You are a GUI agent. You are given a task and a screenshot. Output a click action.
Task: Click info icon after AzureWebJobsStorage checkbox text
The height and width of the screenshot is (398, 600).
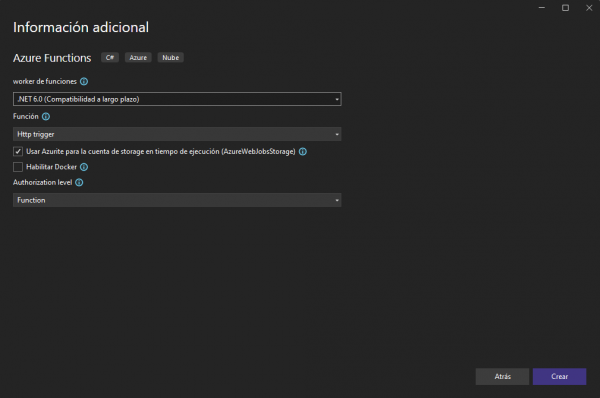click(x=303, y=152)
